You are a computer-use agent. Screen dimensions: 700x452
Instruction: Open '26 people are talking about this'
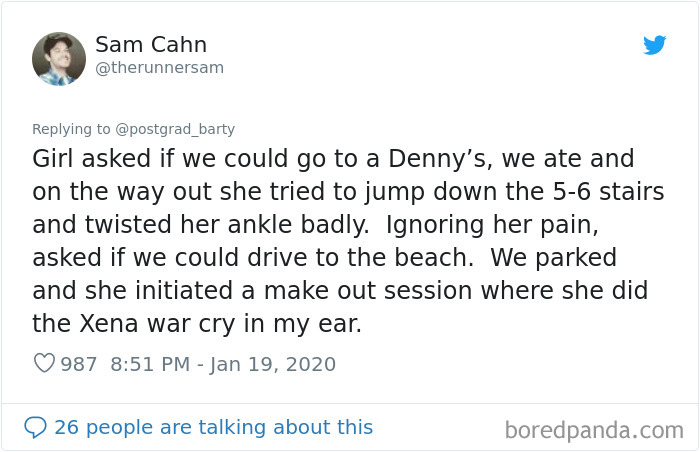pyautogui.click(x=213, y=427)
